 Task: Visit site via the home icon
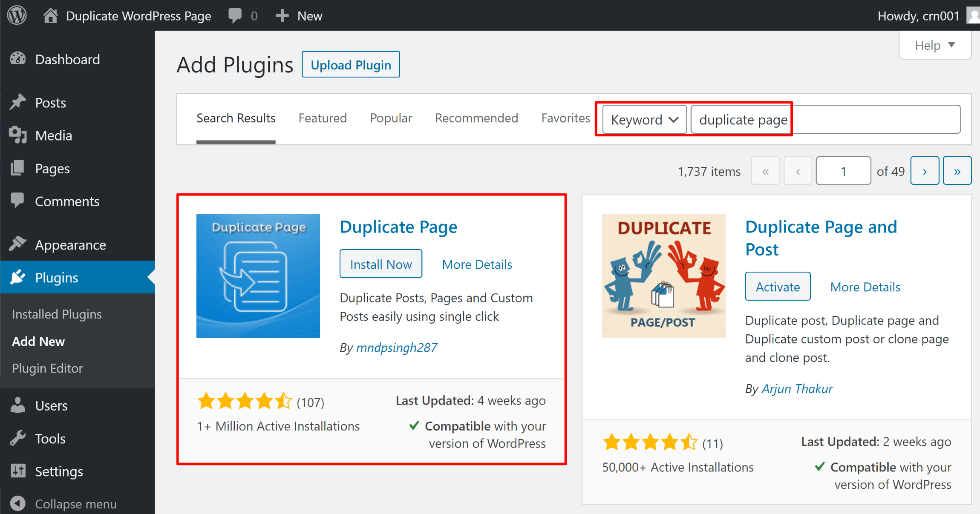[x=50, y=15]
